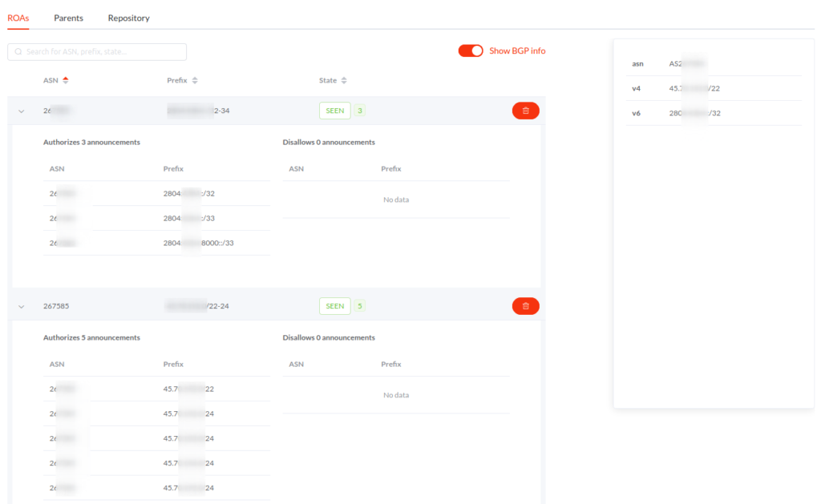Viewport: 821px width, 504px height.
Task: Select the ROAs tab
Action: pyautogui.click(x=18, y=17)
